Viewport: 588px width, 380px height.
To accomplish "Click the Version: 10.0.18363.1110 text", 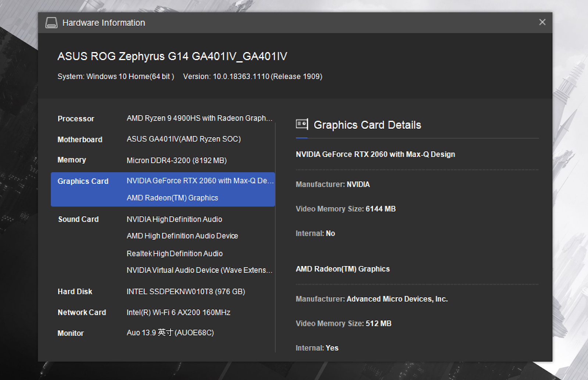I will click(x=253, y=77).
